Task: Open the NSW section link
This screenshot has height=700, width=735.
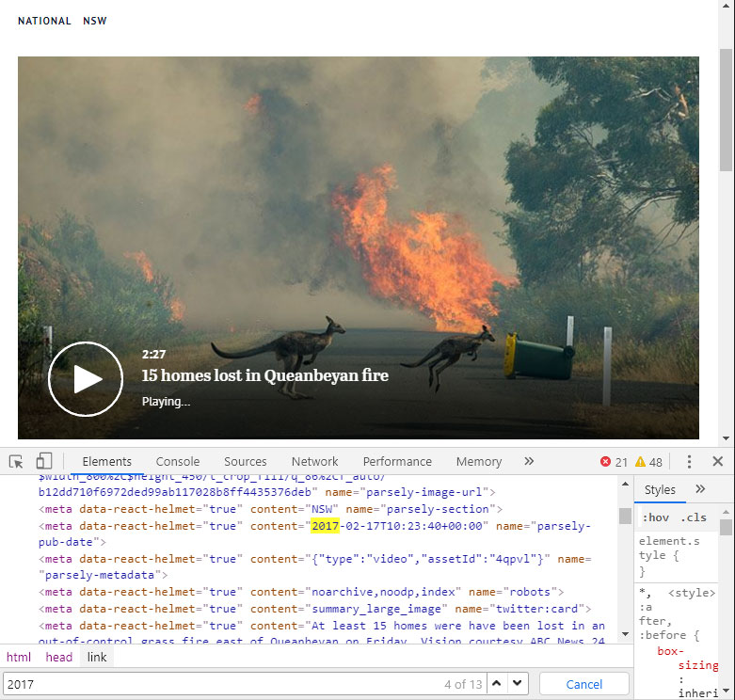Action: (x=95, y=21)
